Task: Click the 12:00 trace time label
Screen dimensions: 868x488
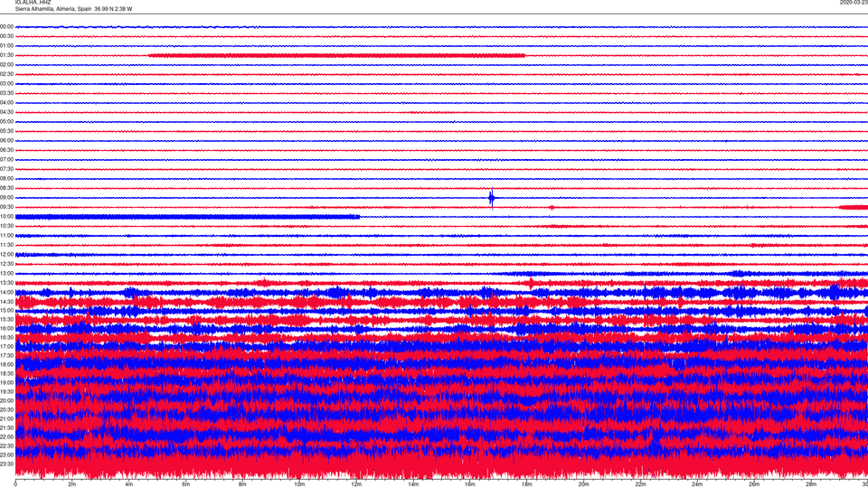Action: pos(6,255)
